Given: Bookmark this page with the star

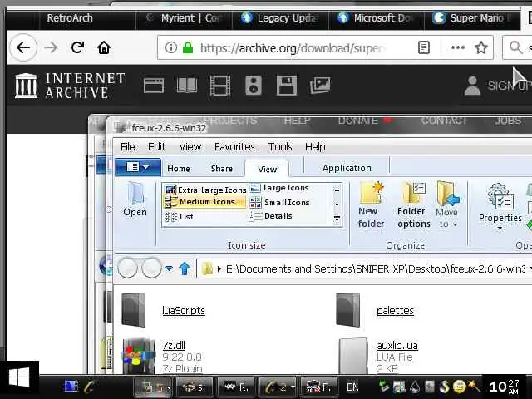Looking at the screenshot, I should click(x=481, y=47).
